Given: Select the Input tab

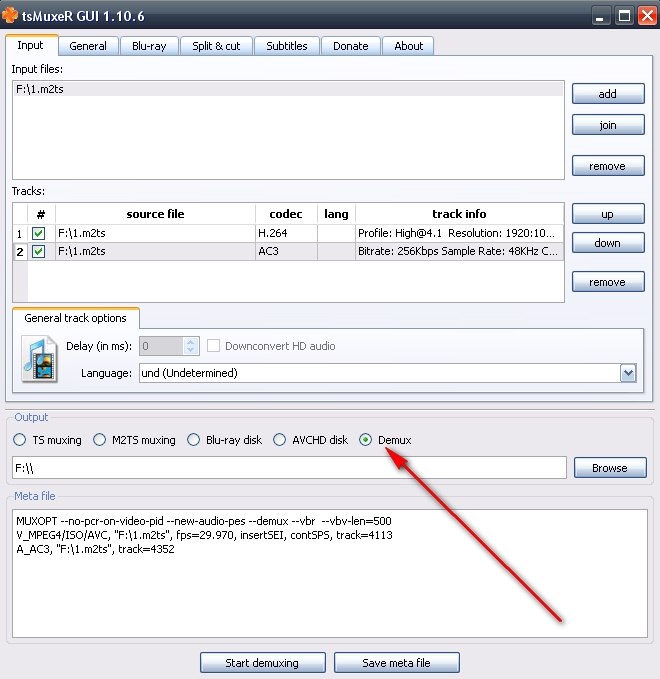Looking at the screenshot, I should 30,45.
